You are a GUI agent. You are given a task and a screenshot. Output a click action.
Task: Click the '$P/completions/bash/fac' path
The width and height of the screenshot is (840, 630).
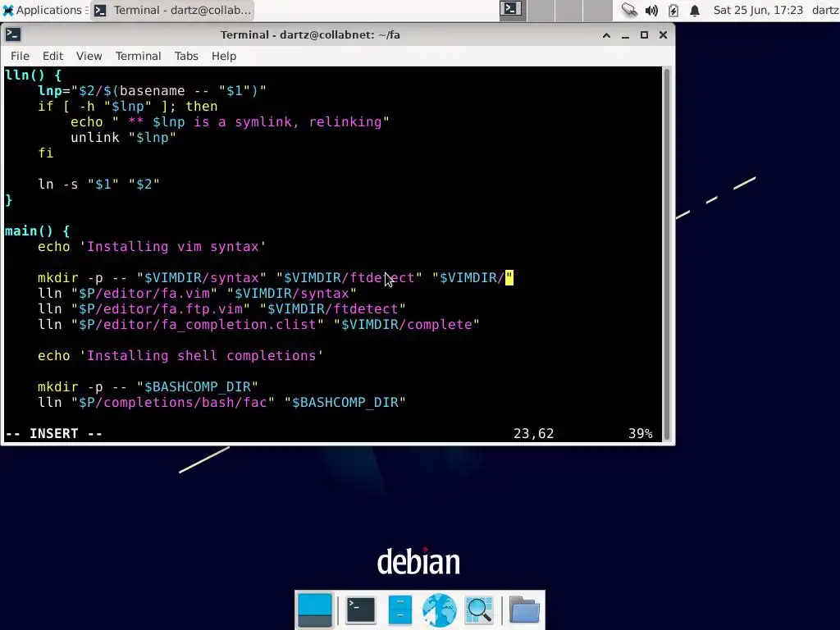pyautogui.click(x=172, y=402)
